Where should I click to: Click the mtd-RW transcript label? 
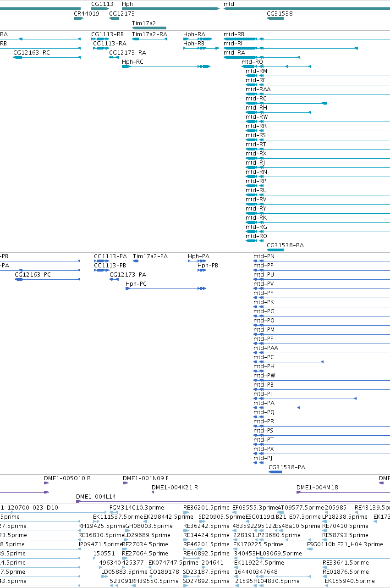(x=257, y=116)
